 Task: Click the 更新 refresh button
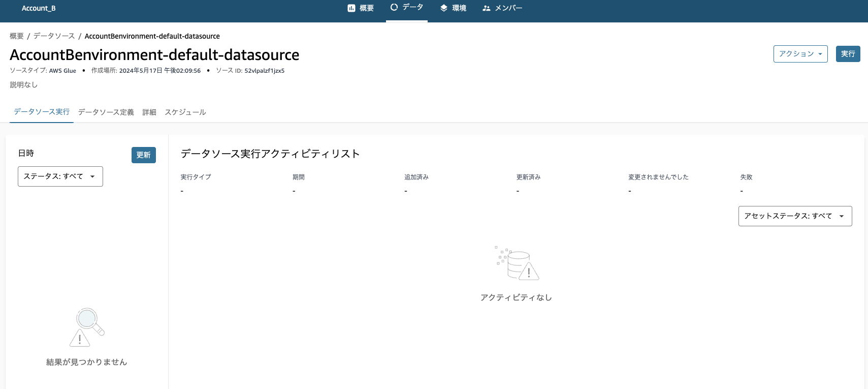(144, 155)
